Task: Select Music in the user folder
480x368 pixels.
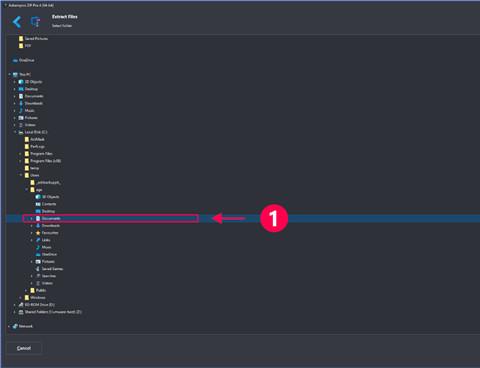Action: 47,247
